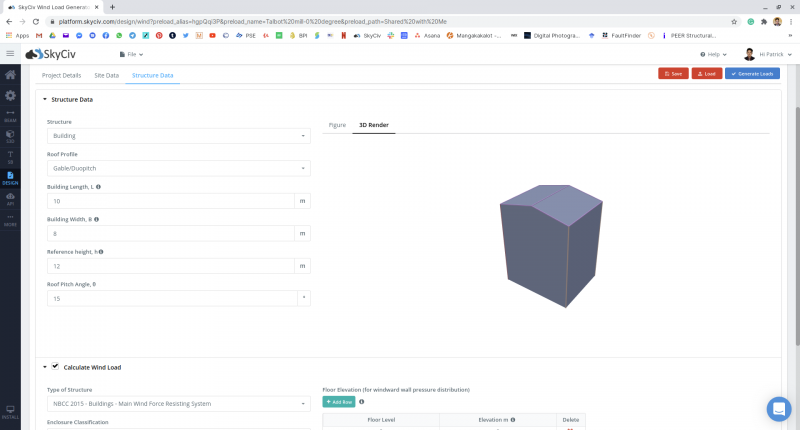Open the Beam module in sidebar
This screenshot has height=430, width=800.
point(10,114)
